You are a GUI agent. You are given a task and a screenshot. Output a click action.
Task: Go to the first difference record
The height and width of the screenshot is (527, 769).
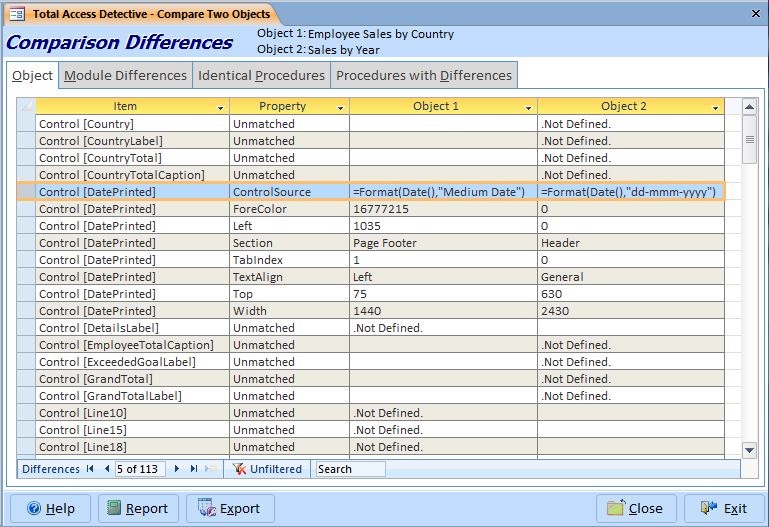coord(90,469)
